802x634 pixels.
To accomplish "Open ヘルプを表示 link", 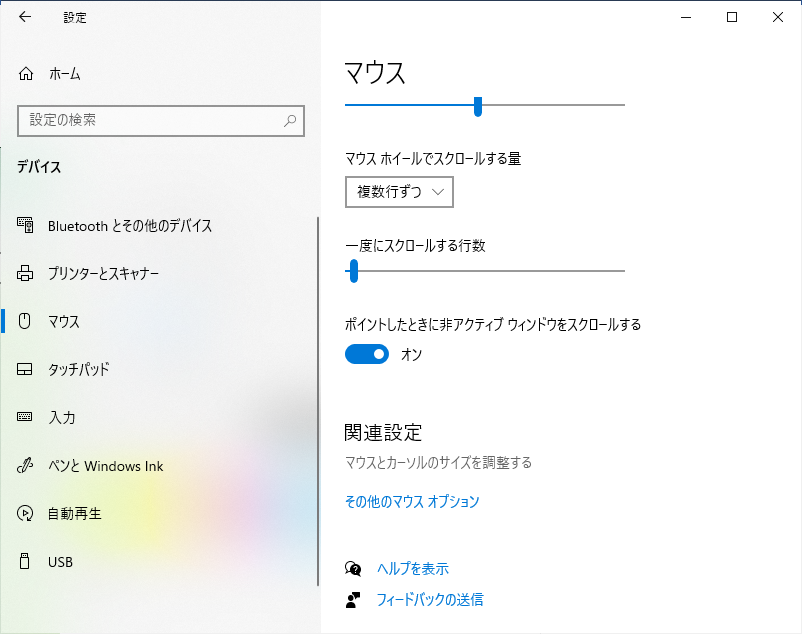I will [x=413, y=569].
